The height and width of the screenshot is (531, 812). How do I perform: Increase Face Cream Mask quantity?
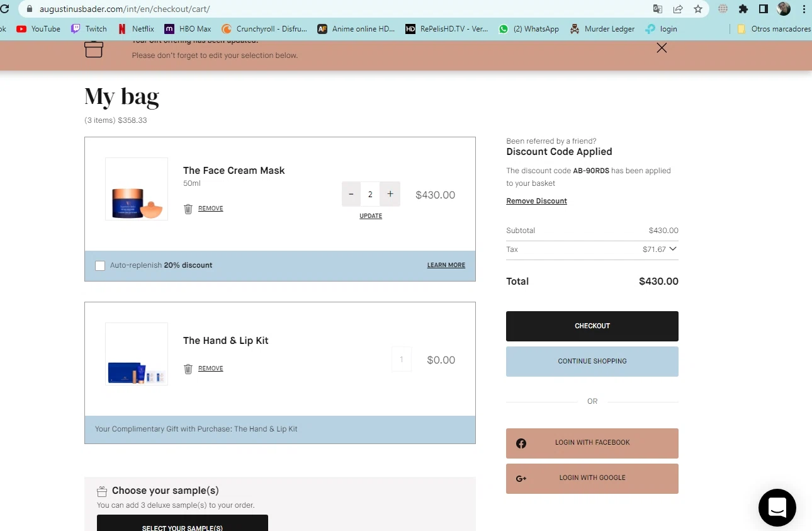(x=390, y=194)
